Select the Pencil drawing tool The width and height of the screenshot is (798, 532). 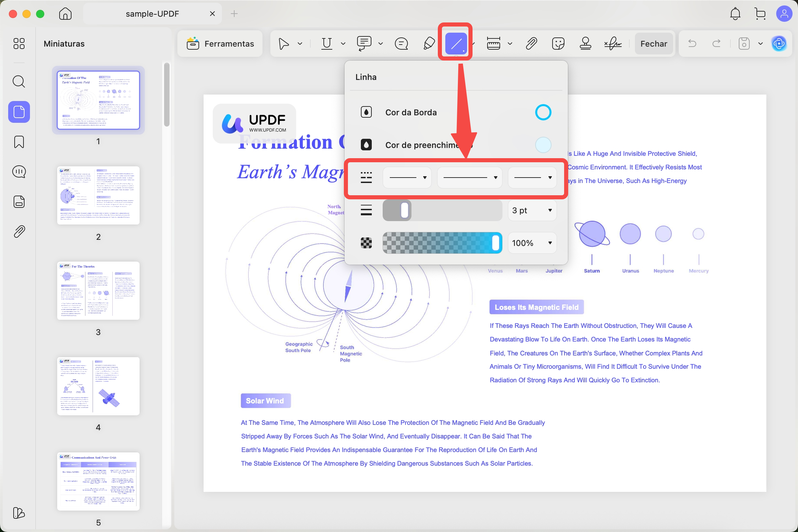click(x=429, y=44)
